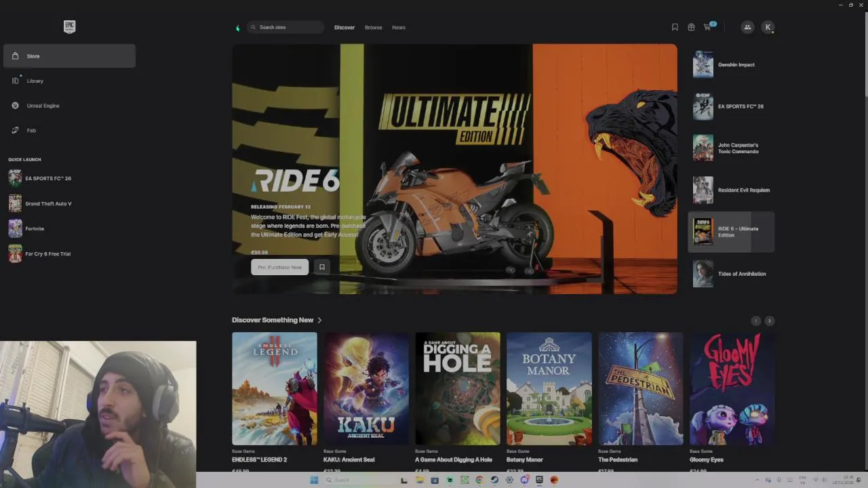Open Botany Manor game card
This screenshot has height=488, width=868.
tap(549, 388)
